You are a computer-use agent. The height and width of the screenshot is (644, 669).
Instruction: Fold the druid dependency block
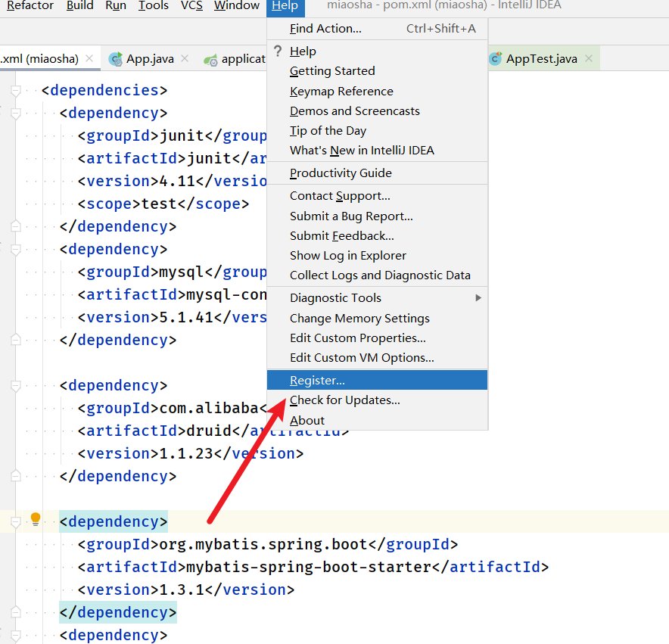click(x=16, y=386)
